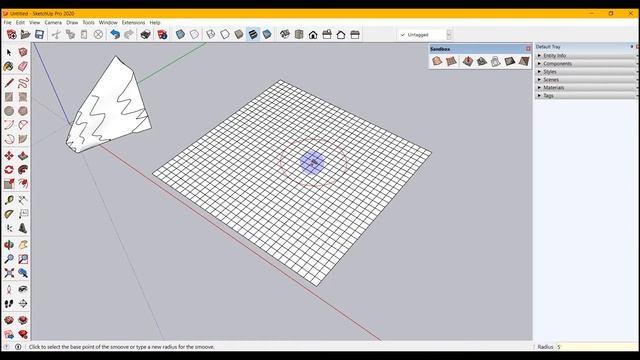Activate the Scale tool

click(9, 183)
